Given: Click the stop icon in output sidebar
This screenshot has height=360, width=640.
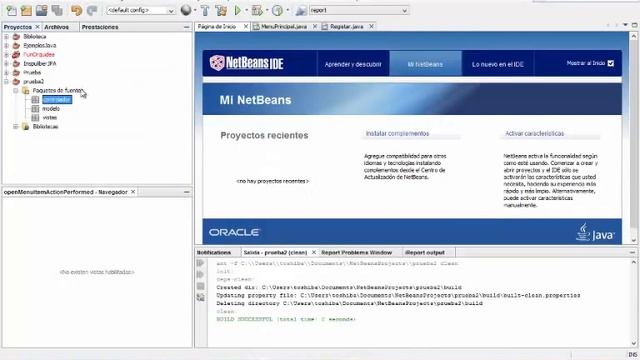Looking at the screenshot, I should tap(200, 286).
